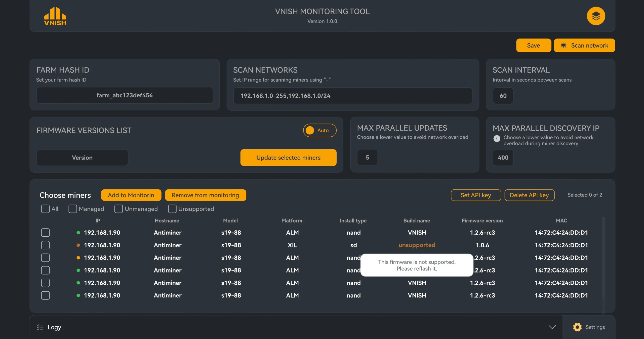
Task: Toggle the Auto firmware switch
Action: point(319,130)
